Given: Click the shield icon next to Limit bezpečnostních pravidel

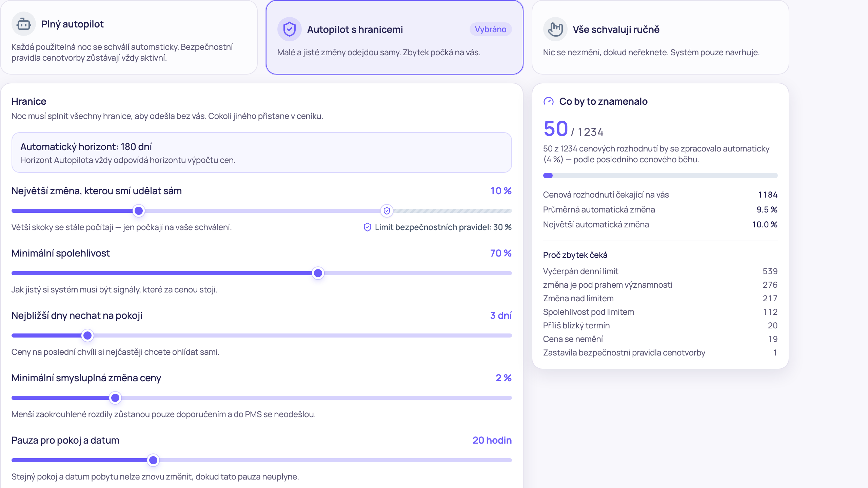Looking at the screenshot, I should coord(367,227).
